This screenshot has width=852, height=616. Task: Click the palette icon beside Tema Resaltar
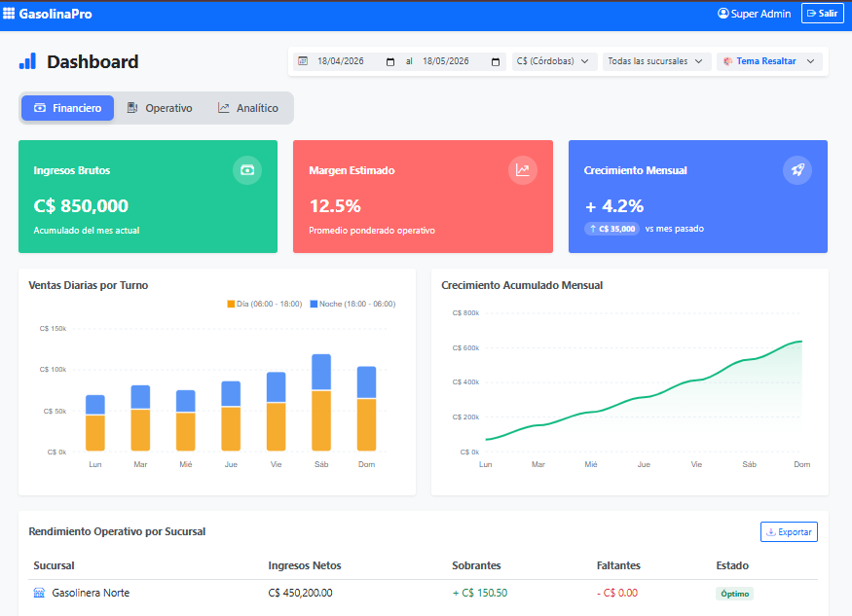coord(727,61)
